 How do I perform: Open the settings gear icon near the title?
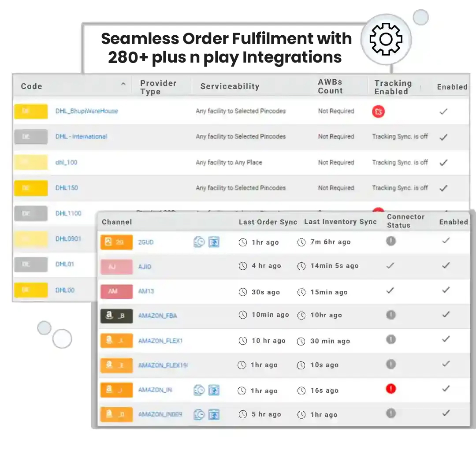[386, 39]
